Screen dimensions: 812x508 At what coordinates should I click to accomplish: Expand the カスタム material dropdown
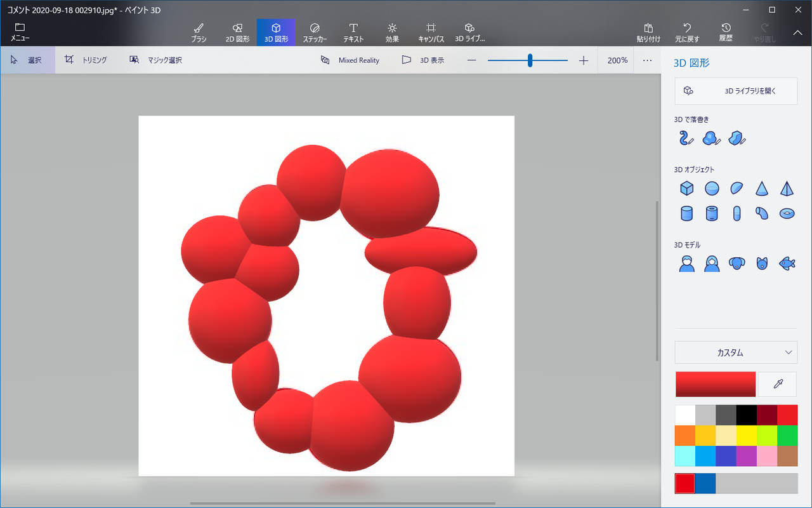[736, 352]
